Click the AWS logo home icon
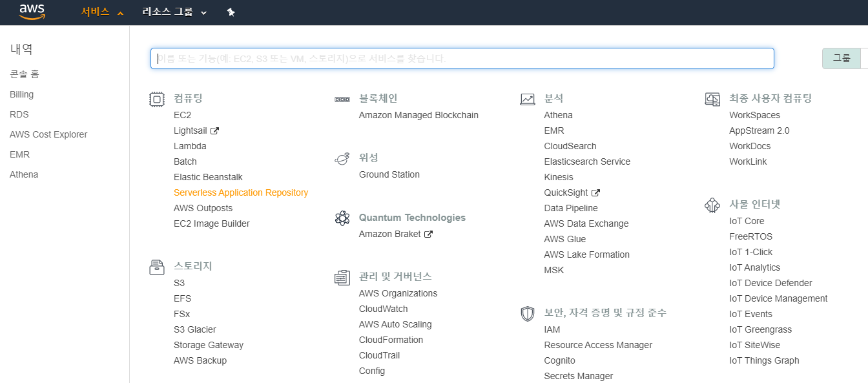 coord(32,12)
